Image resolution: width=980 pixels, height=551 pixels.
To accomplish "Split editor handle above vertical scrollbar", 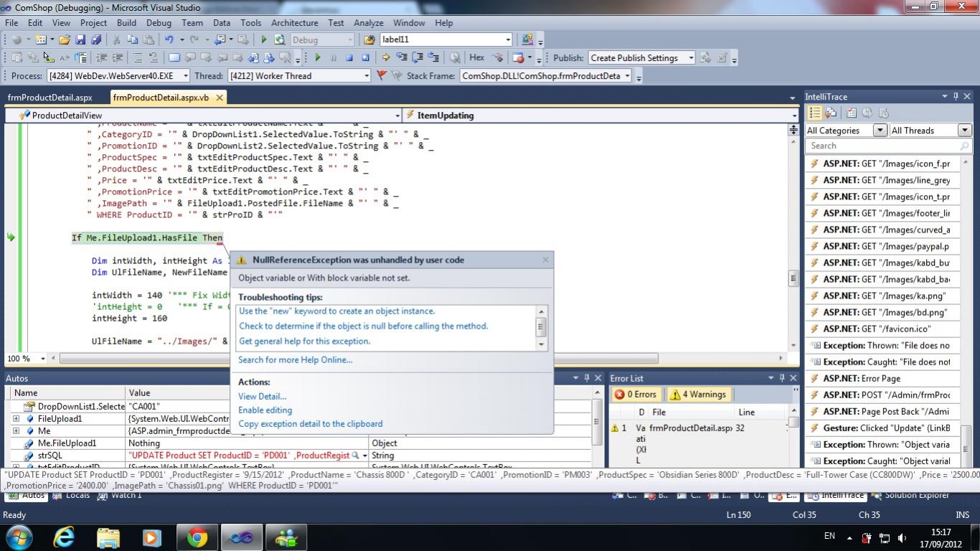I will (793, 130).
